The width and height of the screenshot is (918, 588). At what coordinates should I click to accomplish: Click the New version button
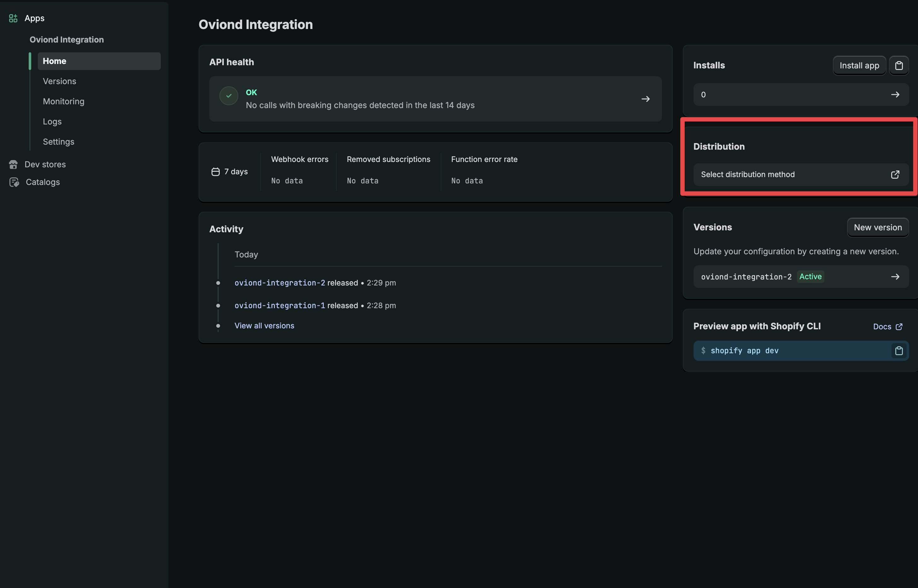point(878,228)
